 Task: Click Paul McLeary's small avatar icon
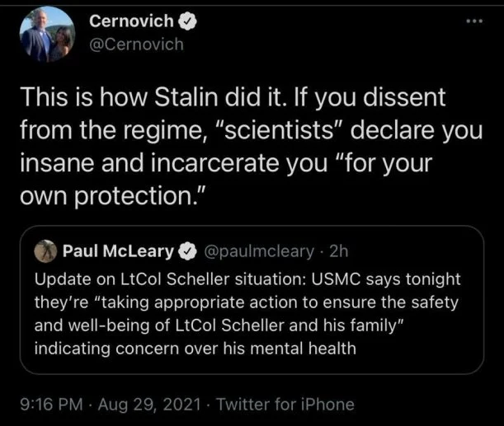(47, 250)
